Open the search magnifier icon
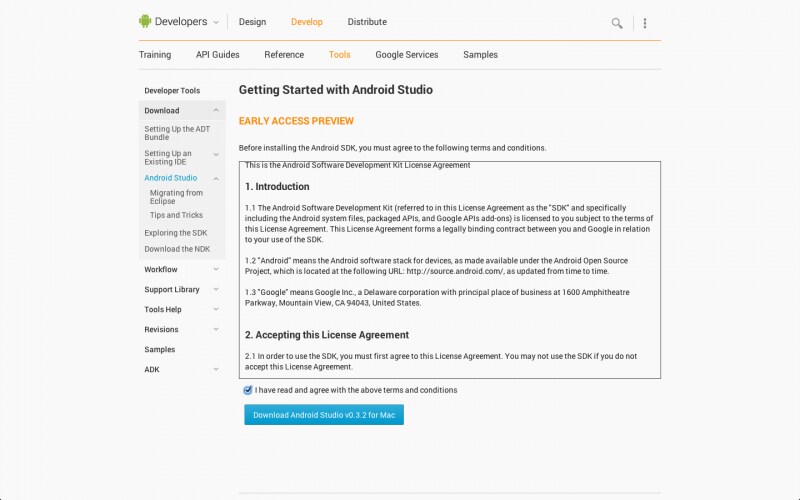Viewport: 800px width, 500px height. [617, 23]
